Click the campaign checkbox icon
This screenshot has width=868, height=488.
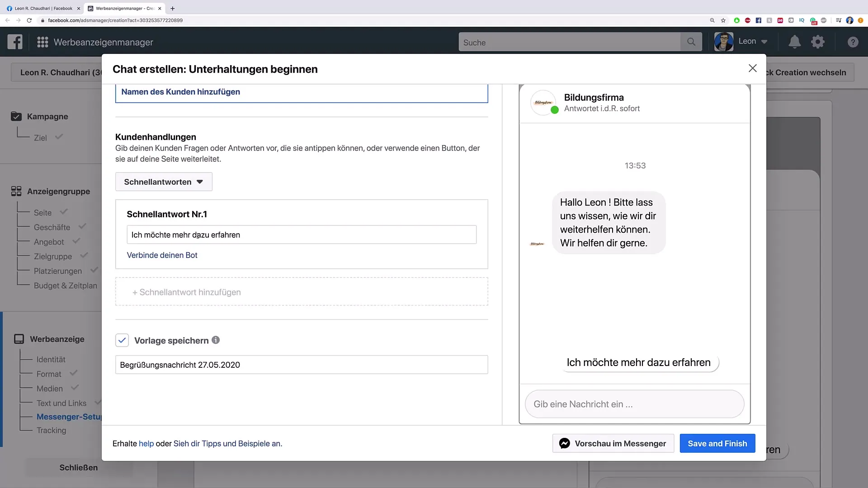click(16, 116)
